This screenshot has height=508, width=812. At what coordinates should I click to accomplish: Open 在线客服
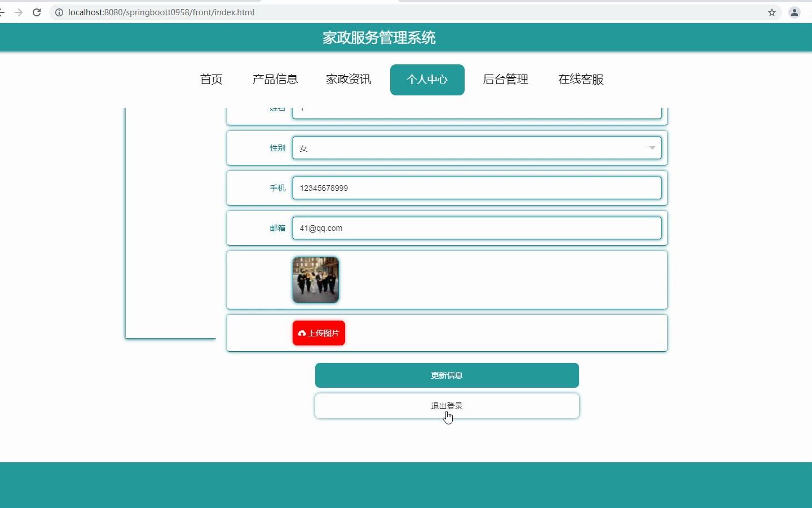click(x=580, y=80)
